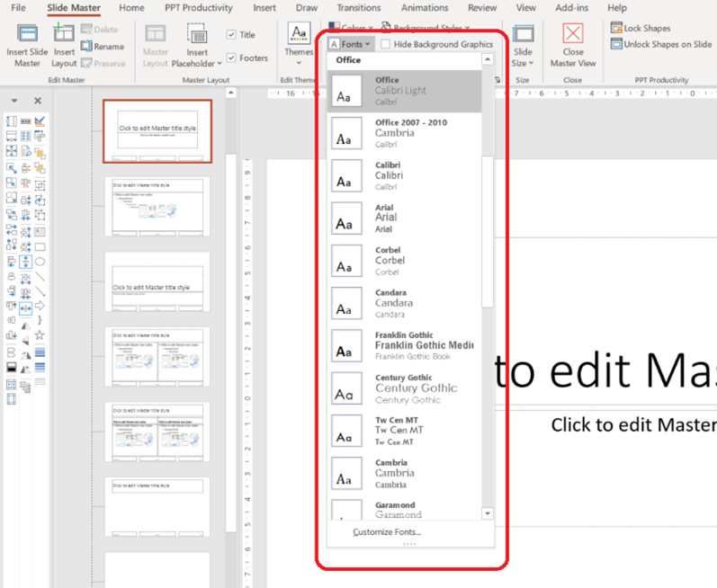The width and height of the screenshot is (717, 588).
Task: Select the slide master thumbnail
Action: (x=157, y=131)
